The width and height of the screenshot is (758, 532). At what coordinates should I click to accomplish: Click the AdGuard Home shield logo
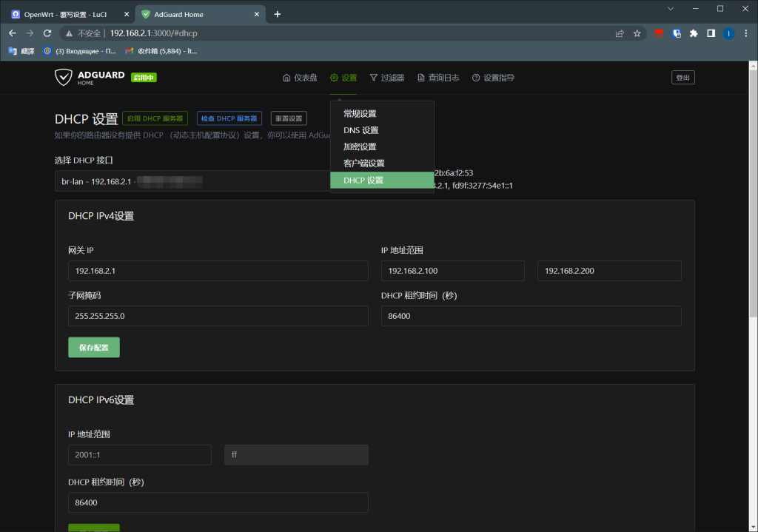(63, 76)
